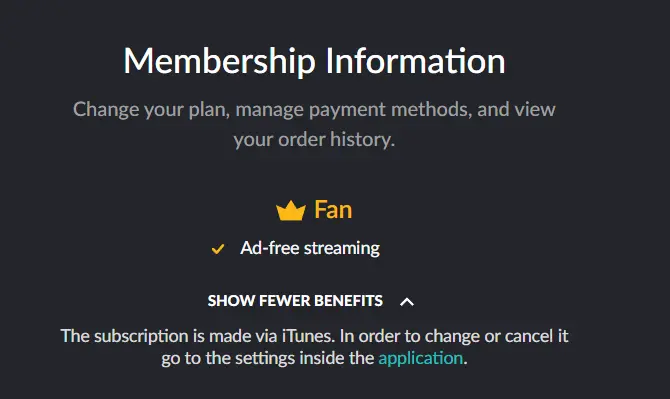
Task: Select the Ad-free streaming benefit text
Action: (x=310, y=248)
